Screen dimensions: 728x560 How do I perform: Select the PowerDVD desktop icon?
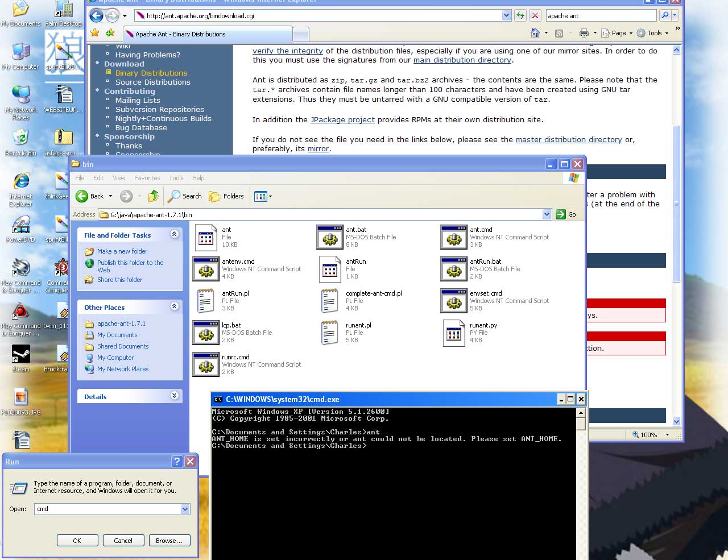click(x=20, y=229)
